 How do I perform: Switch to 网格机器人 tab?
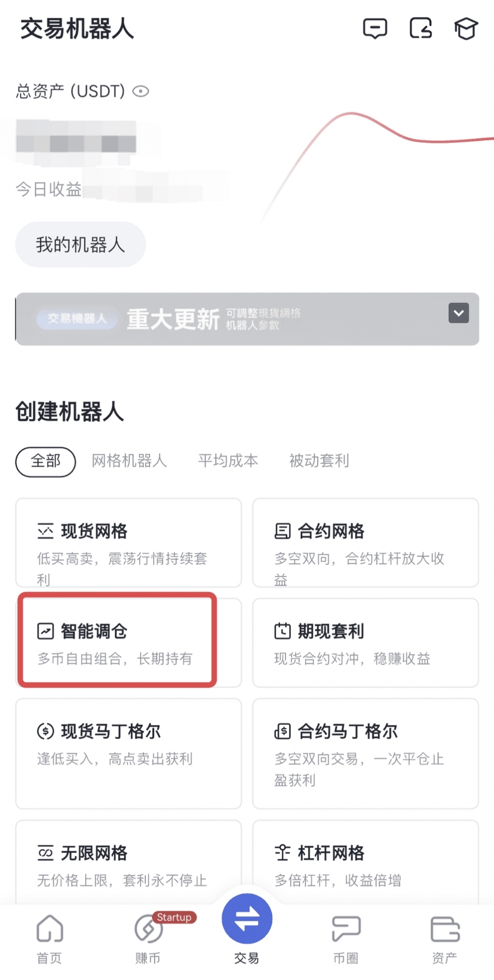(129, 461)
